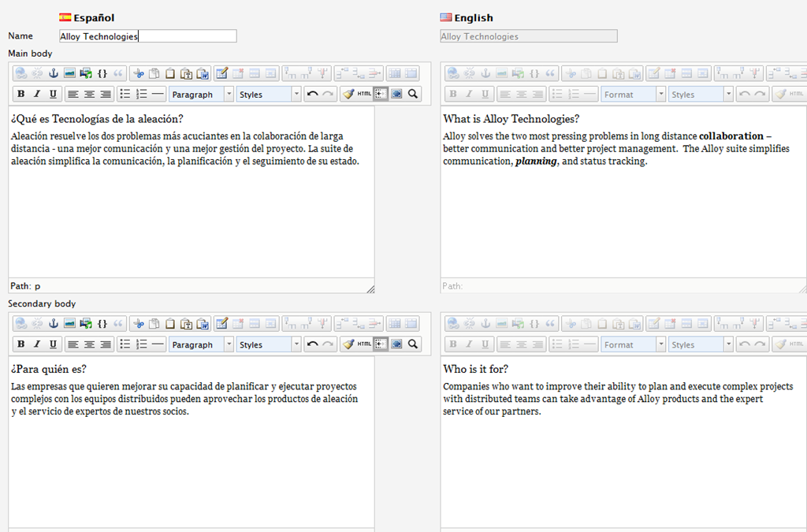The width and height of the screenshot is (807, 532).
Task: Click HTML source button in Main body toolbar
Action: pos(364,94)
